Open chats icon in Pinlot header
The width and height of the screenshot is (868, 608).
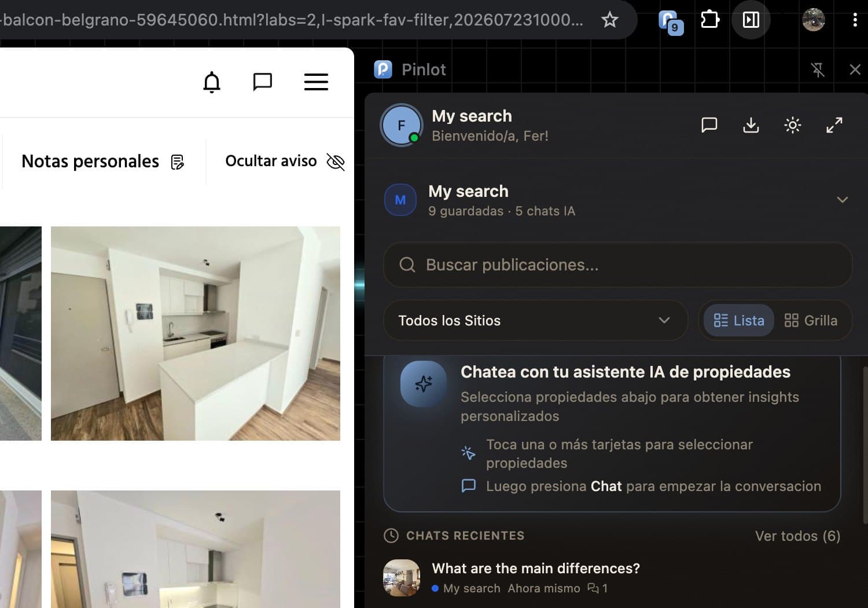tap(709, 125)
